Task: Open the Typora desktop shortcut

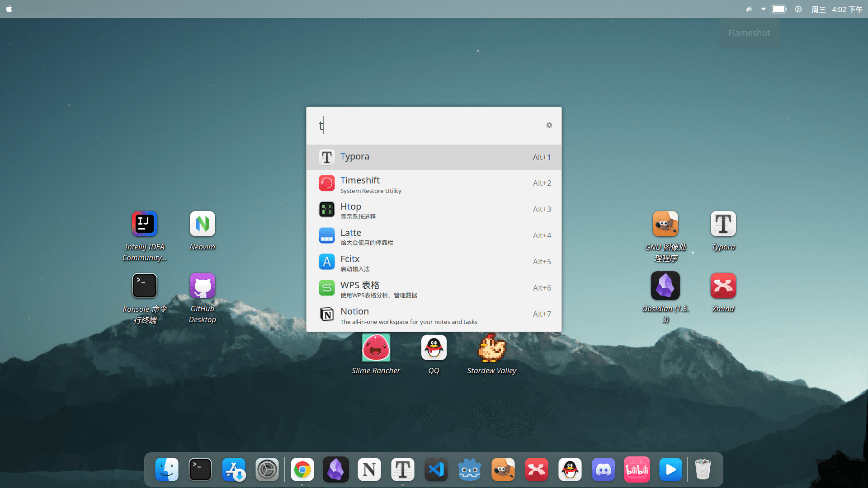Action: (x=723, y=230)
